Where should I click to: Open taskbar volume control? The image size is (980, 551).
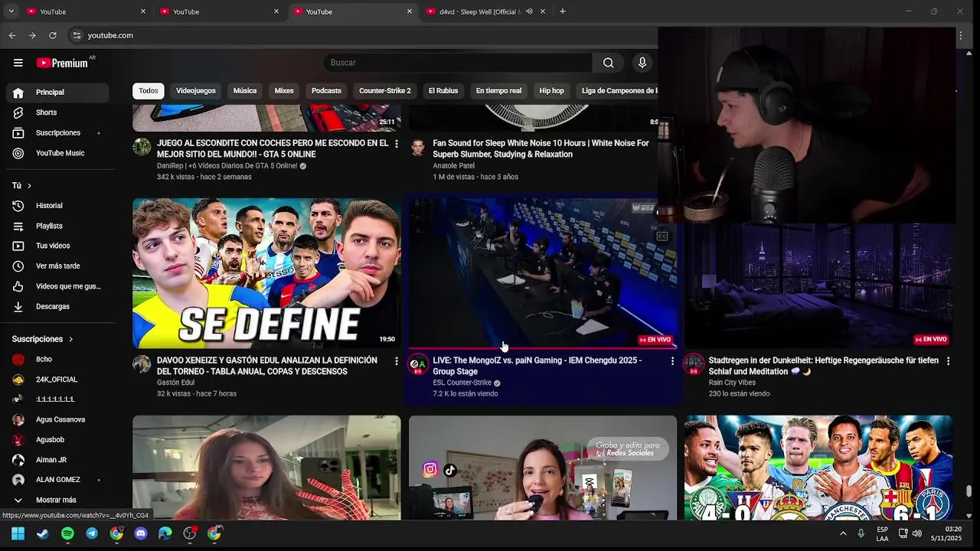coord(917,533)
